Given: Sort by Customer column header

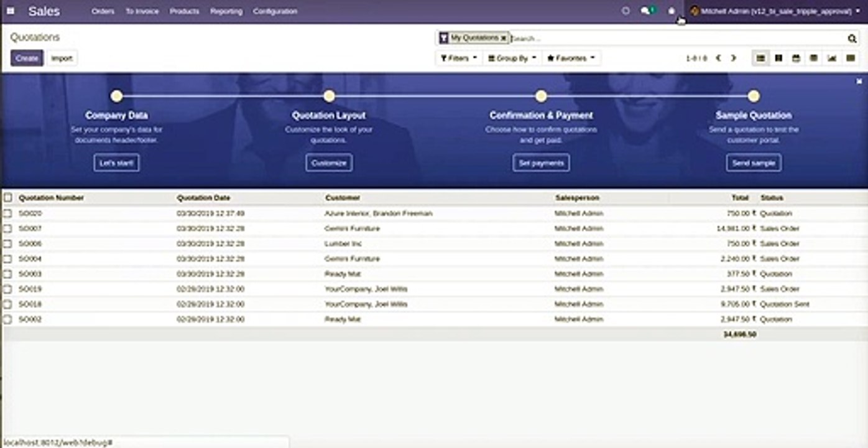Looking at the screenshot, I should (342, 198).
